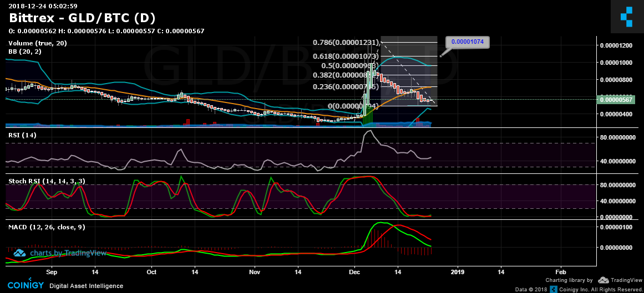Image resolution: width=644 pixels, height=293 pixels.
Task: Click the TradingView cloud icon in MACD pane
Action: (20, 253)
